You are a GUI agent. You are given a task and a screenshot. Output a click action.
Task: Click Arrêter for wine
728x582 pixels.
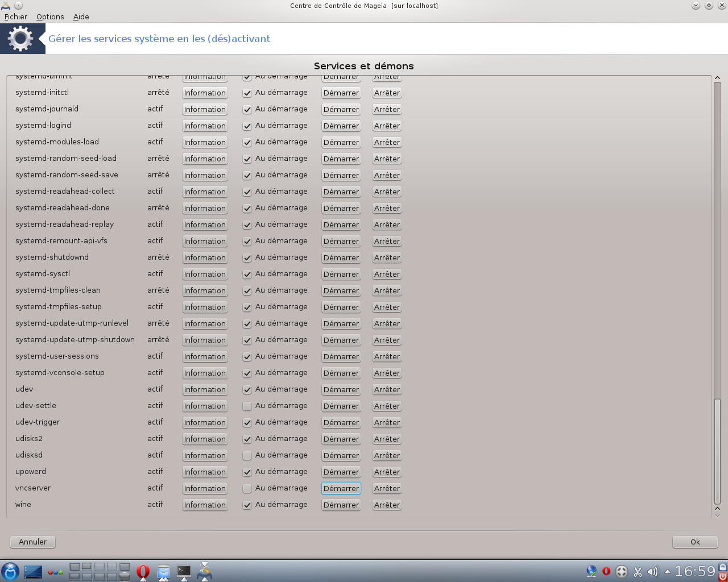pyautogui.click(x=387, y=505)
